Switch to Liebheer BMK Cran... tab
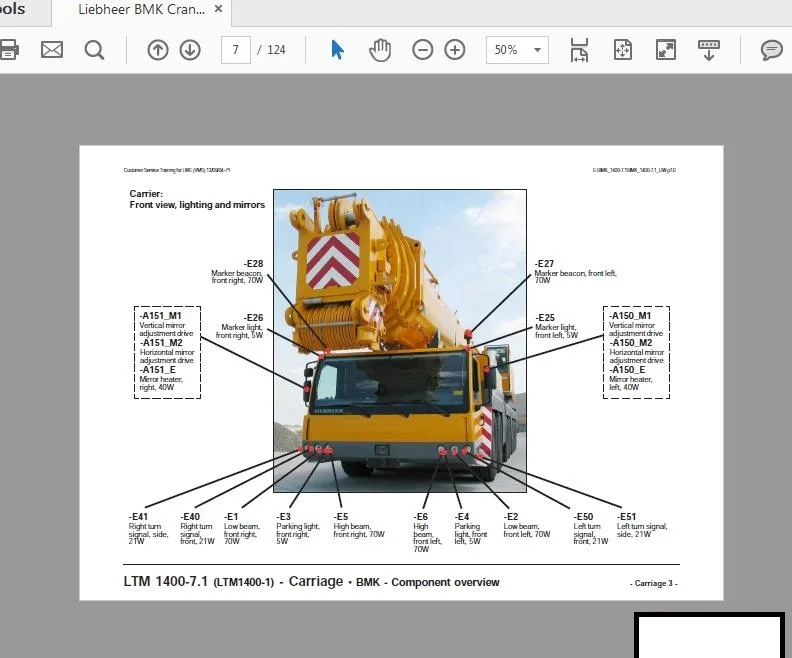The height and width of the screenshot is (658, 792). [141, 10]
